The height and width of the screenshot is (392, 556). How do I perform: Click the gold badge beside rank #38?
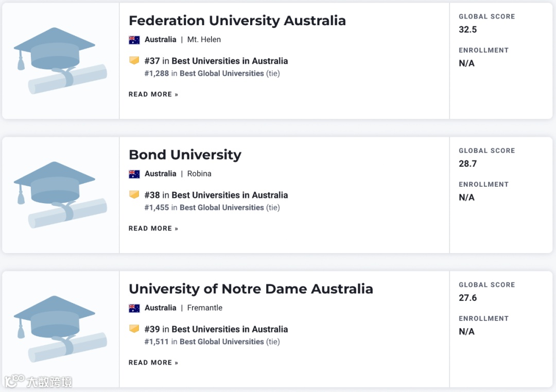(134, 195)
